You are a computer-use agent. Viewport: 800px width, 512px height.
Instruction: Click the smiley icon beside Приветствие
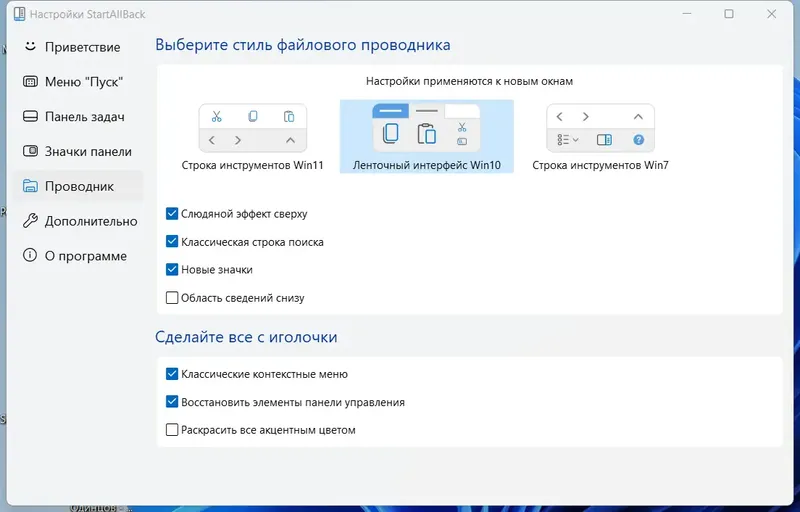coord(30,46)
